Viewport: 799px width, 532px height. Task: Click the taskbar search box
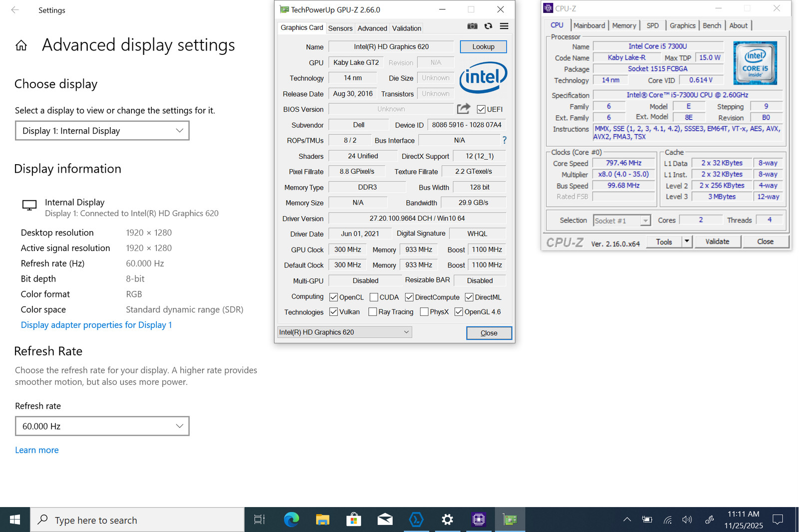137,520
